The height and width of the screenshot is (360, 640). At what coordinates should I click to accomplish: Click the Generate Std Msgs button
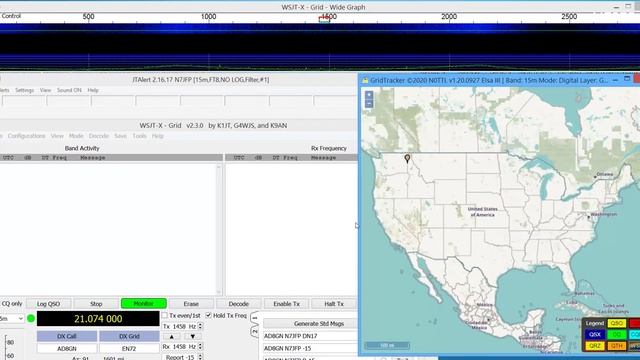tap(310, 324)
